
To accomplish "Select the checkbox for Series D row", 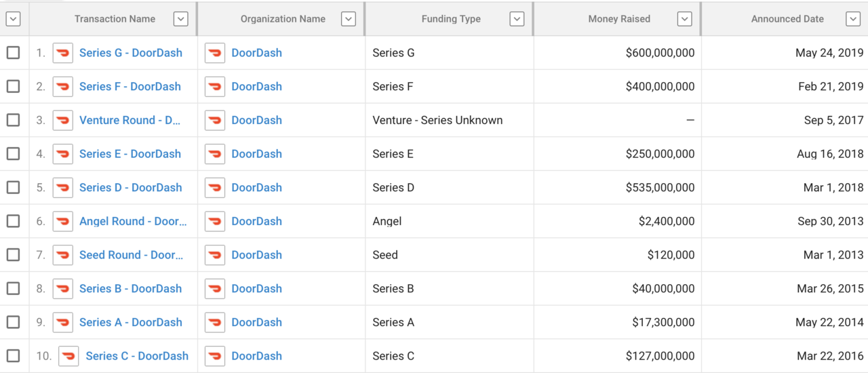I will (13, 188).
